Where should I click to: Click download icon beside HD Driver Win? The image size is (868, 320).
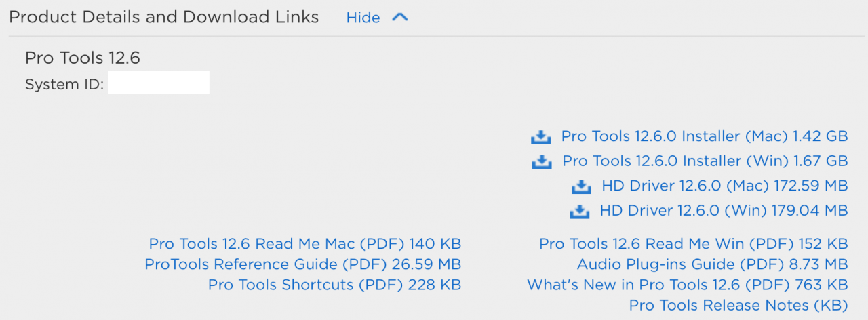579,212
